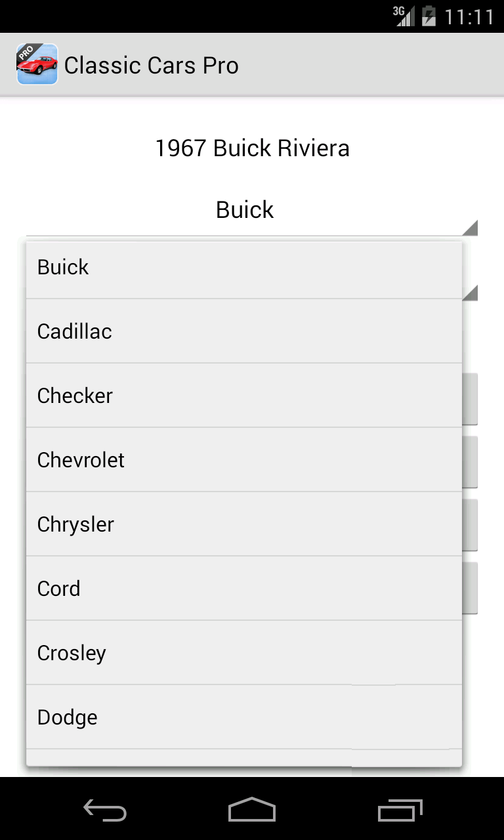Tap the 3G signal strength icon
504x840 pixels.
click(404, 16)
